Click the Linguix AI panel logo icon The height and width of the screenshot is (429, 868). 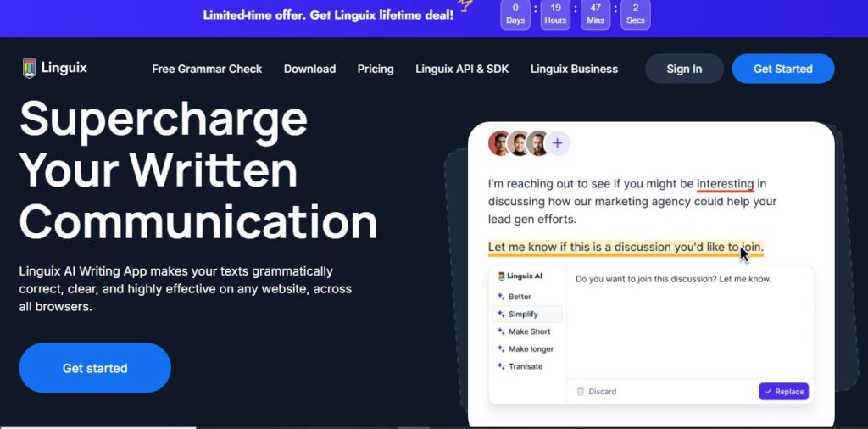click(x=502, y=276)
